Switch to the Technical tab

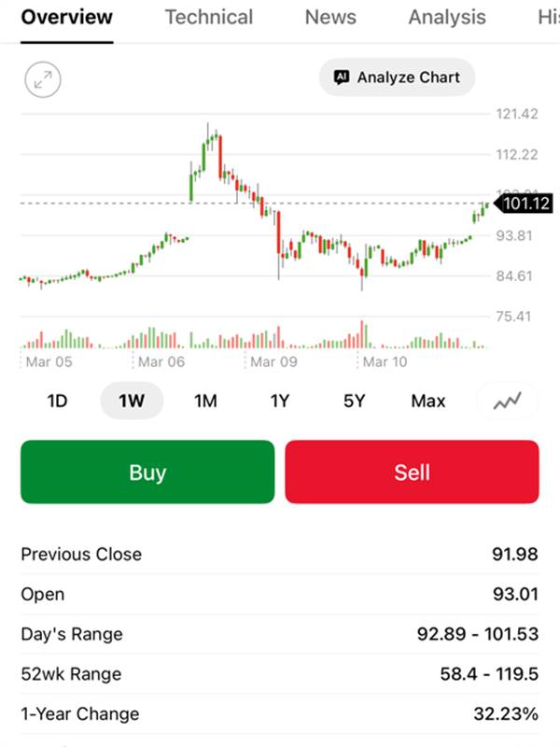tap(209, 17)
